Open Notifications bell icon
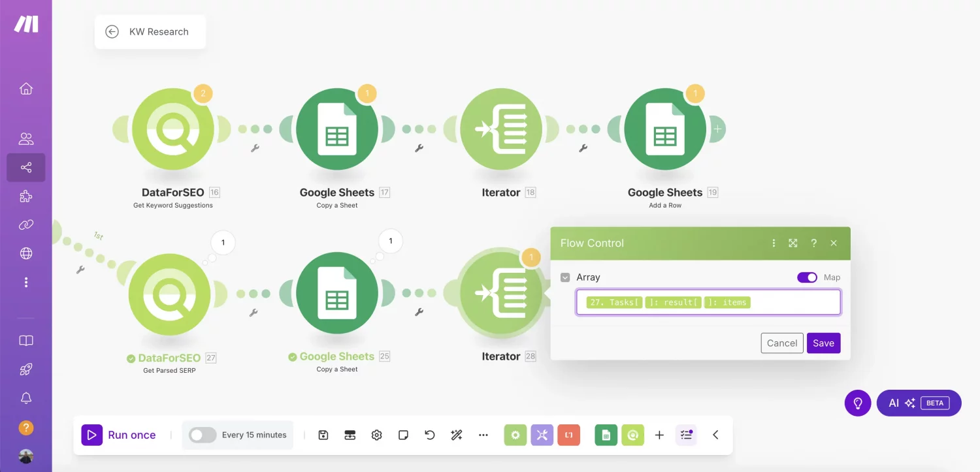Viewport: 980px width, 472px height. [x=26, y=398]
